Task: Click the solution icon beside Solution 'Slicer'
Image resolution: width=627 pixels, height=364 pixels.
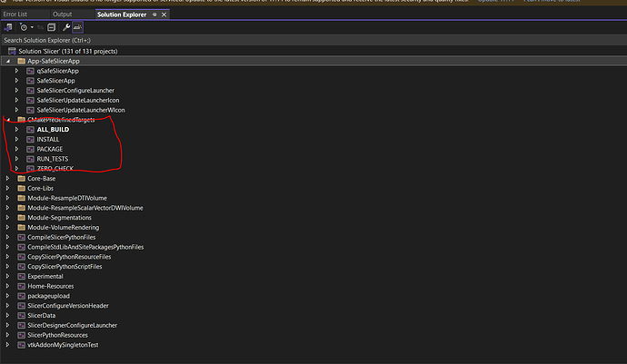Action: 12,51
